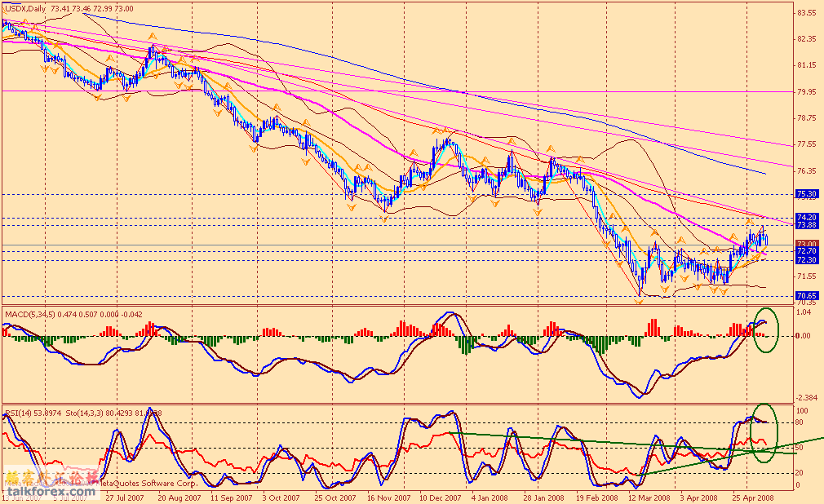Screen dimensions: 824x504
Task: Click the 78.75 price axis label
Action: click(807, 118)
